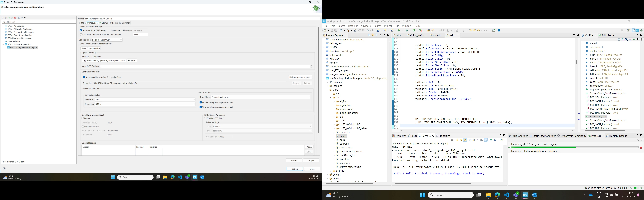
Task: Expand Drivers folder in Project Explorer
Action: tap(327, 175)
